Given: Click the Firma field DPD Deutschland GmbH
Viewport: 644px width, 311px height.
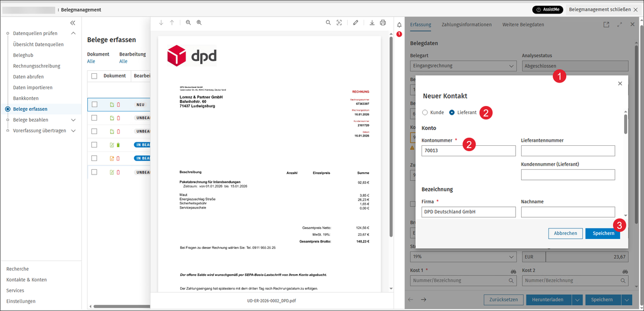Looking at the screenshot, I should 468,212.
